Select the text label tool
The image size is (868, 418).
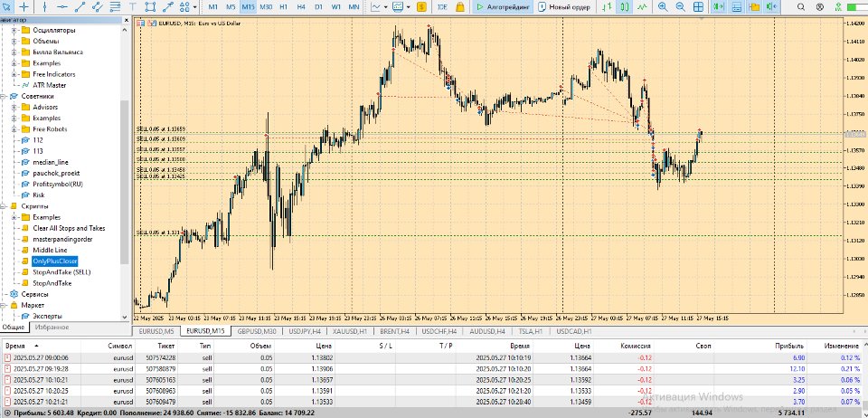point(133,6)
